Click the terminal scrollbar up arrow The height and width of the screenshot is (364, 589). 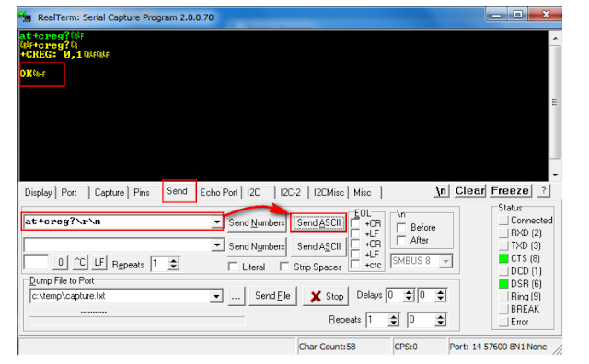click(x=555, y=39)
